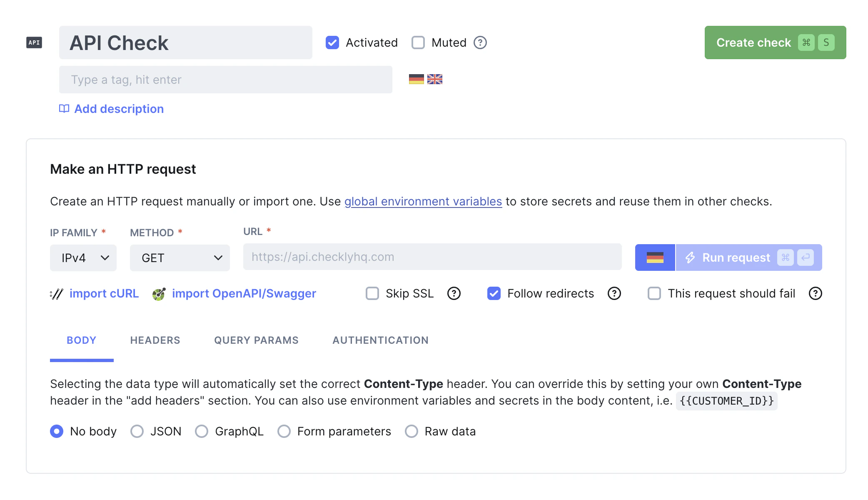
Task: Enable the Skip SSL option
Action: point(372,294)
